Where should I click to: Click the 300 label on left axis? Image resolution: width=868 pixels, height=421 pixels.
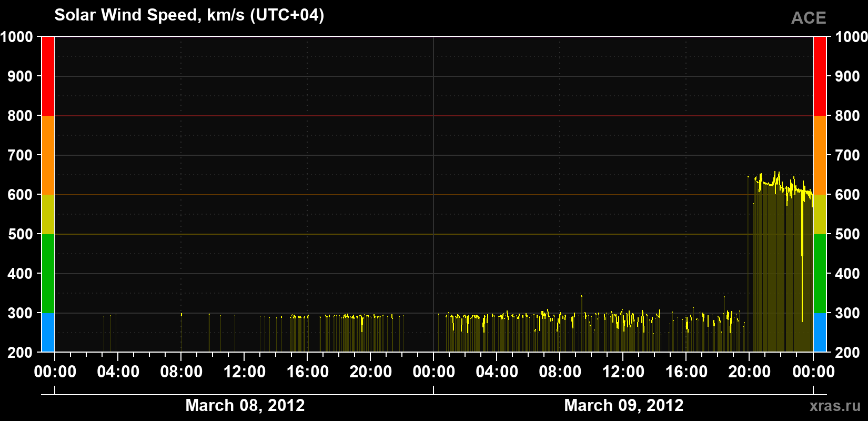pyautogui.click(x=21, y=313)
